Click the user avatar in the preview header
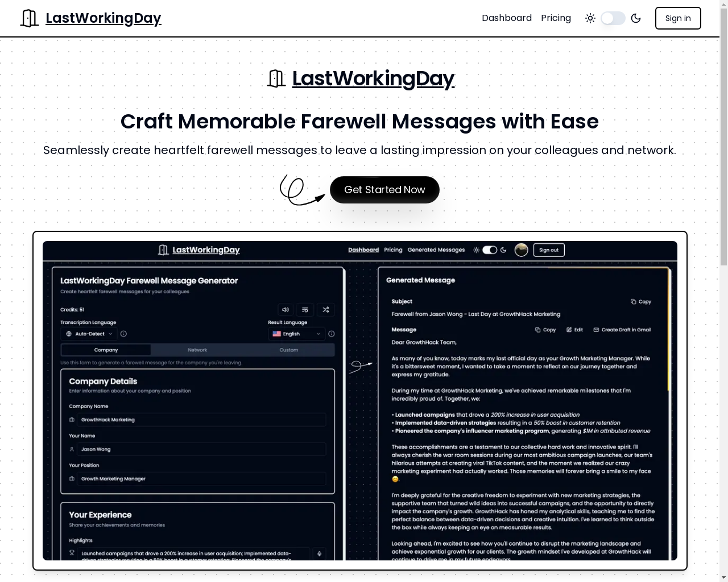This screenshot has width=728, height=582. [522, 250]
